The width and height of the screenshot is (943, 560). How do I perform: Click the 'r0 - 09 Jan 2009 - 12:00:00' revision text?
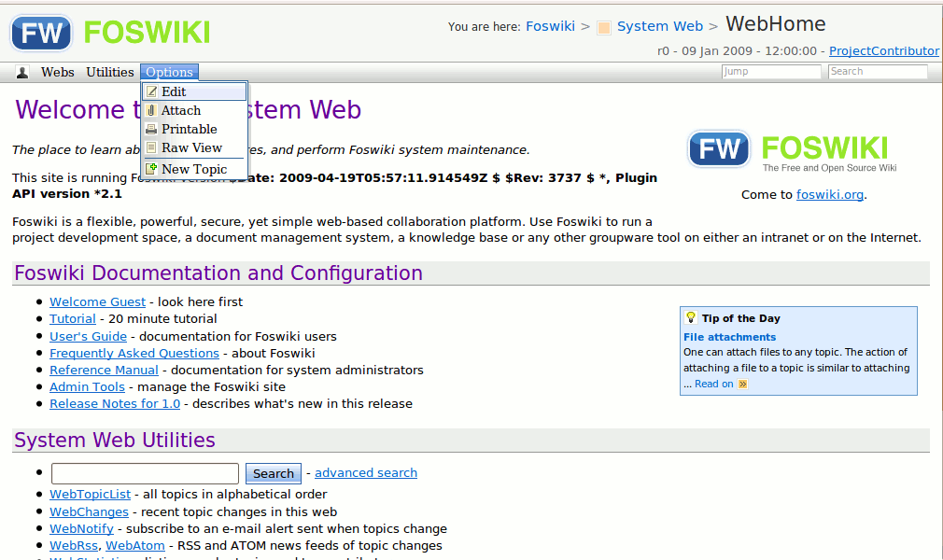pos(737,51)
